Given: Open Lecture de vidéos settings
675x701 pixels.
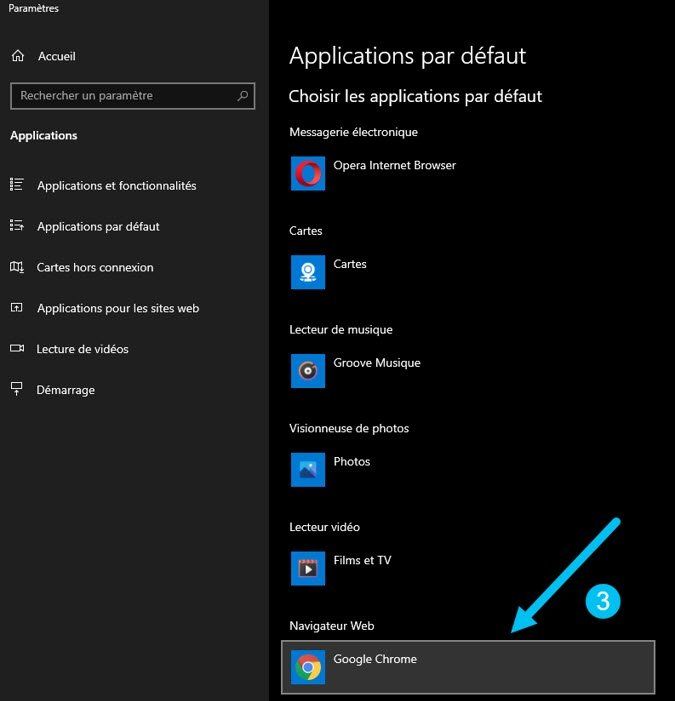Looking at the screenshot, I should pos(82,349).
